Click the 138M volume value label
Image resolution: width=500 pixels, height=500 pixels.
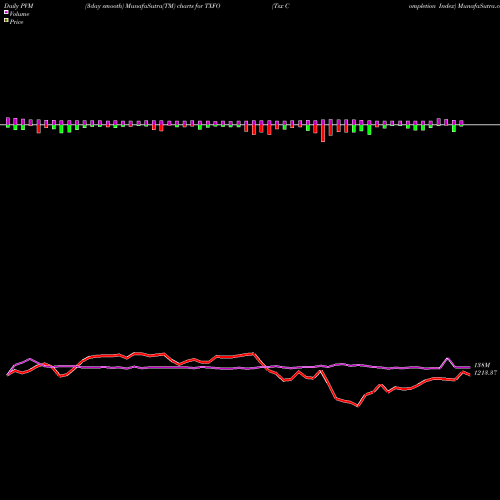coord(482,366)
